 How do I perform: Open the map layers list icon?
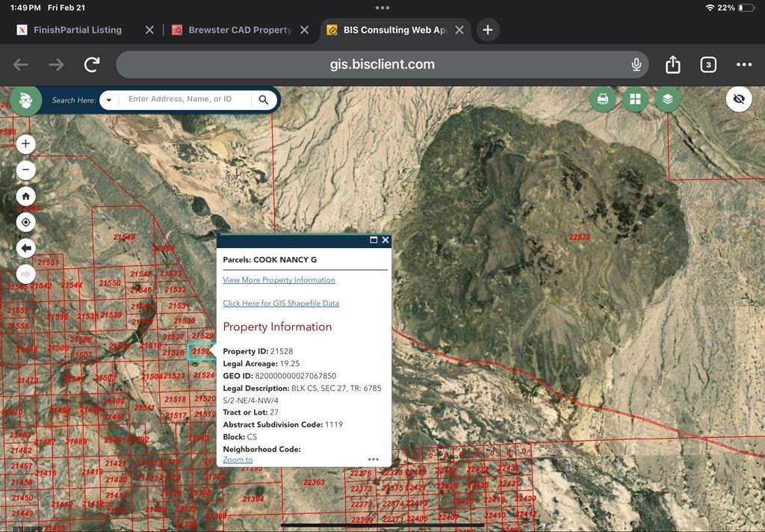[x=668, y=99]
